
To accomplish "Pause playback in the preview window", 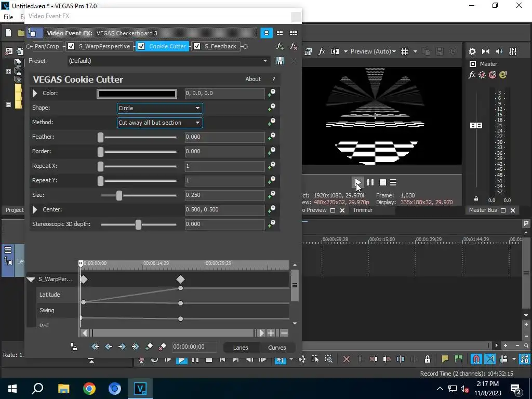I will [x=370, y=182].
